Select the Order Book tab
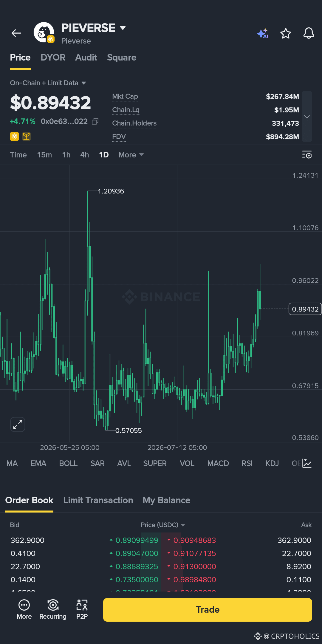The height and width of the screenshot is (644, 322). 29,500
